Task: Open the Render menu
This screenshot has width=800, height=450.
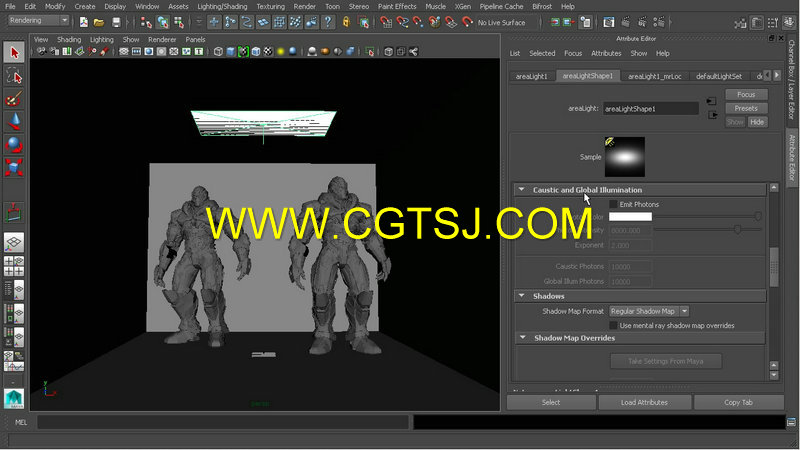Action: pyautogui.click(x=304, y=7)
